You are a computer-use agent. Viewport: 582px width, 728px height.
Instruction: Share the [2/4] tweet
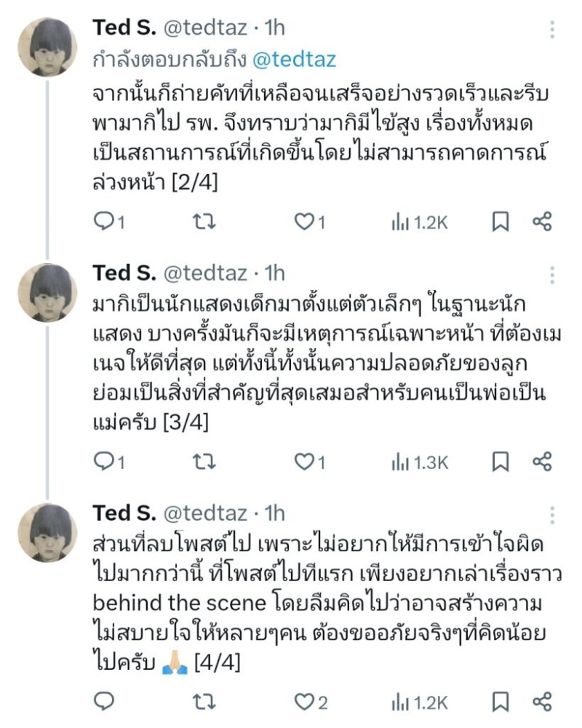click(x=543, y=222)
